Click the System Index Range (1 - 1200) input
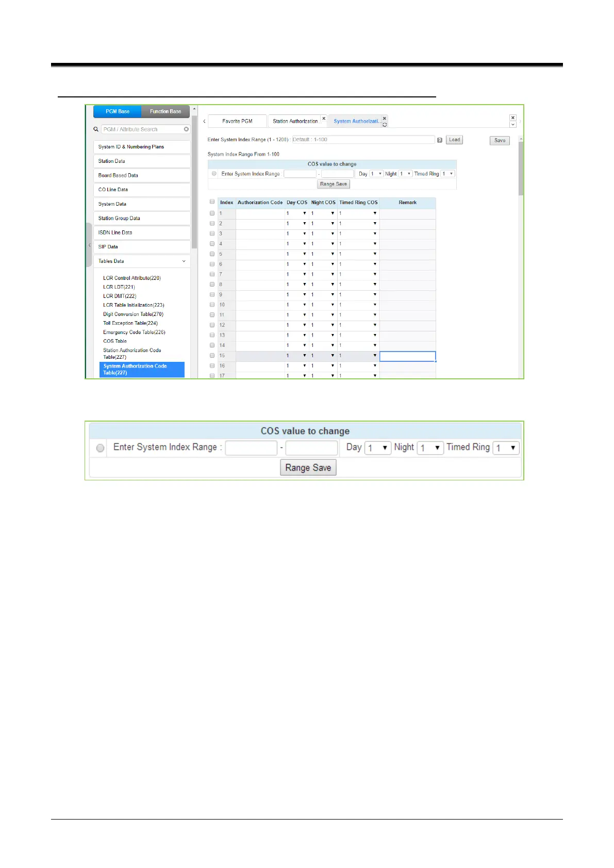Image resolution: width=614 pixels, height=868 pixels. tap(363, 140)
